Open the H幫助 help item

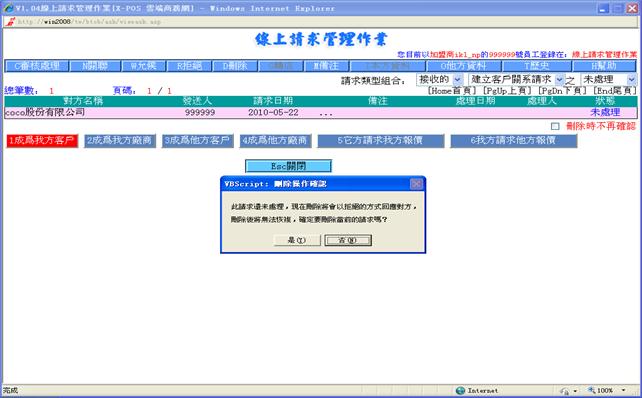pyautogui.click(x=604, y=66)
